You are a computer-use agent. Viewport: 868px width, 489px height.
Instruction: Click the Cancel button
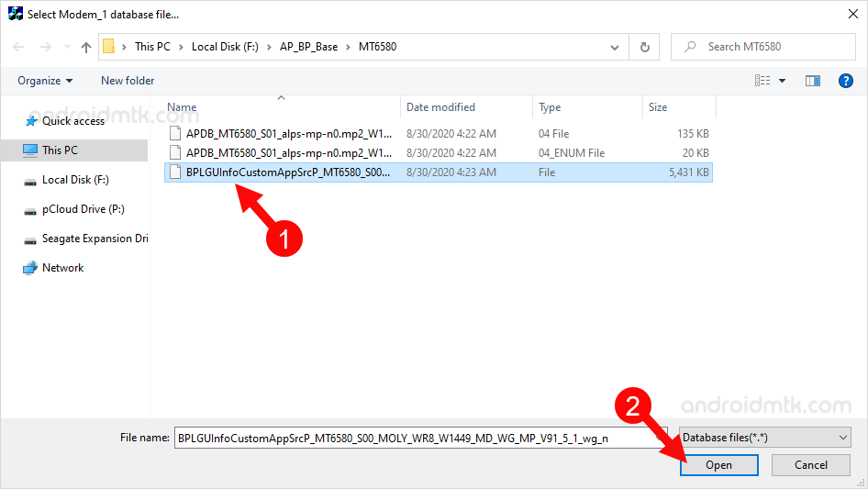(x=811, y=465)
